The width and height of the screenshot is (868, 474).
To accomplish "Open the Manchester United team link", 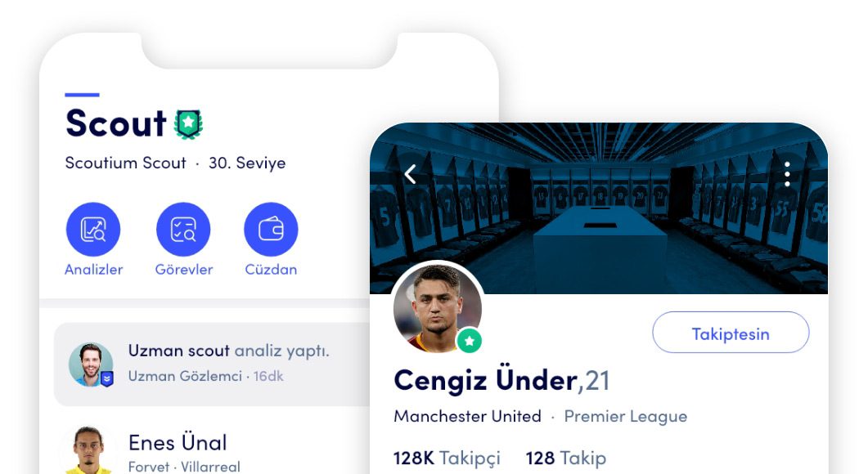I will [x=467, y=416].
